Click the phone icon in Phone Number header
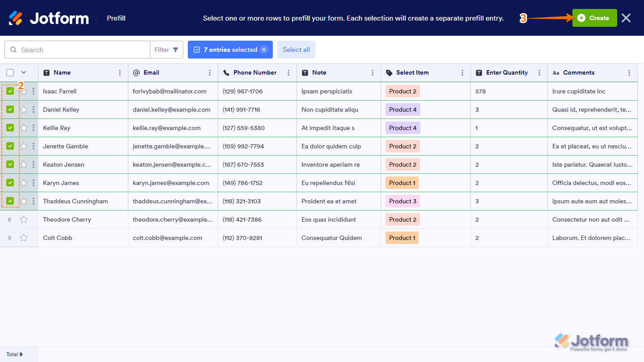 226,72
